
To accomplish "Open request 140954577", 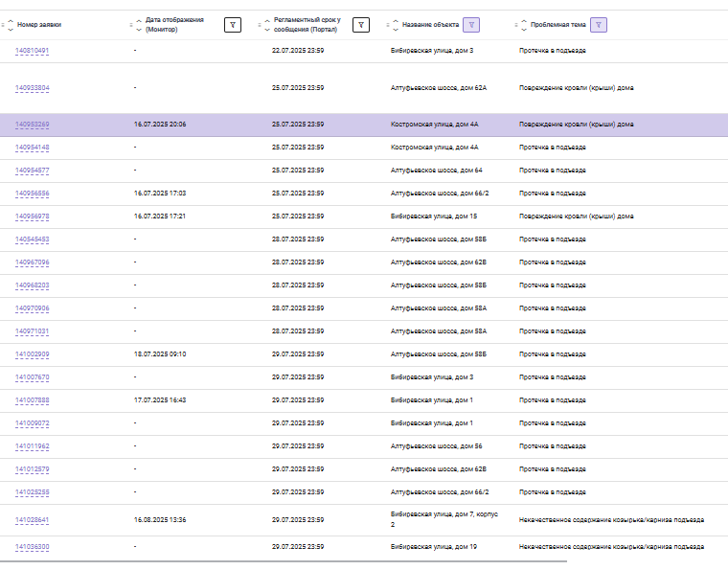I will (x=32, y=171).
